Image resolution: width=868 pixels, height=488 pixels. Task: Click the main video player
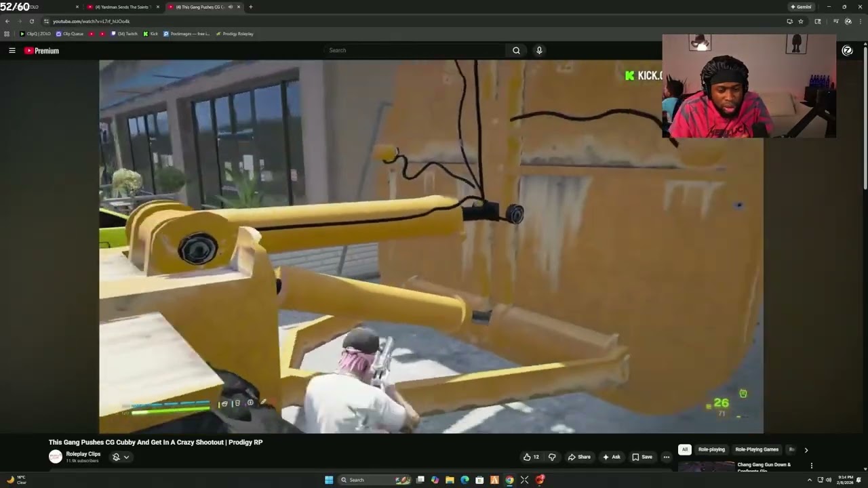431,247
